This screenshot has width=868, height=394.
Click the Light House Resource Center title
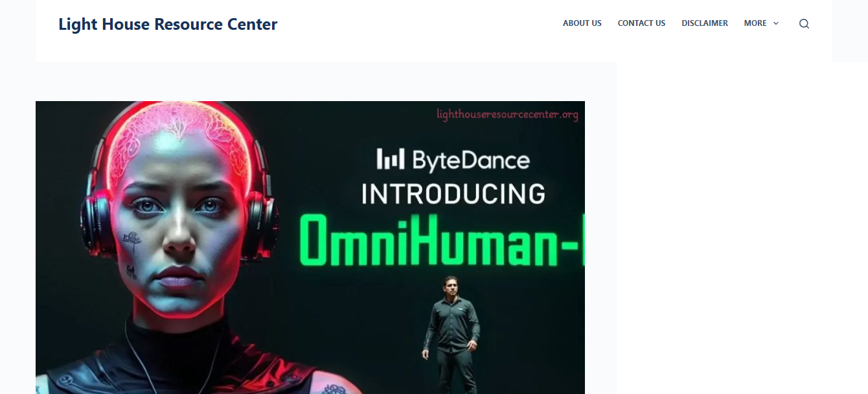(168, 25)
